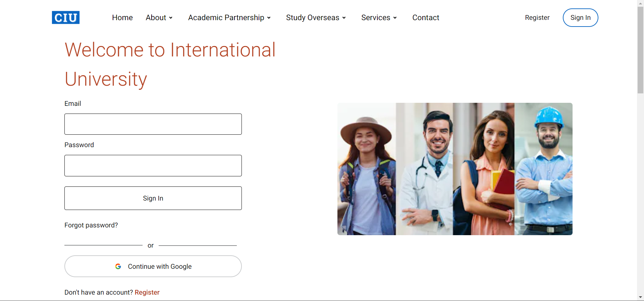Click the red Register link below form

pos(147,292)
